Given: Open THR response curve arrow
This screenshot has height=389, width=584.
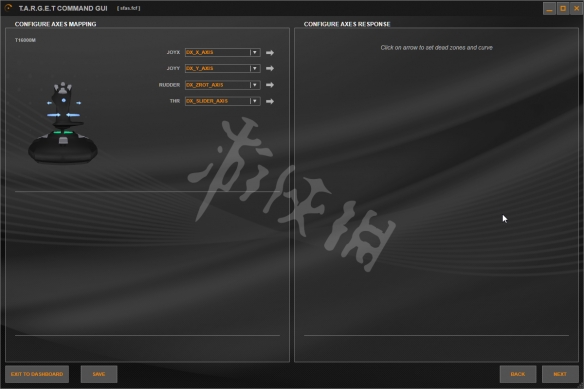Looking at the screenshot, I should (270, 101).
